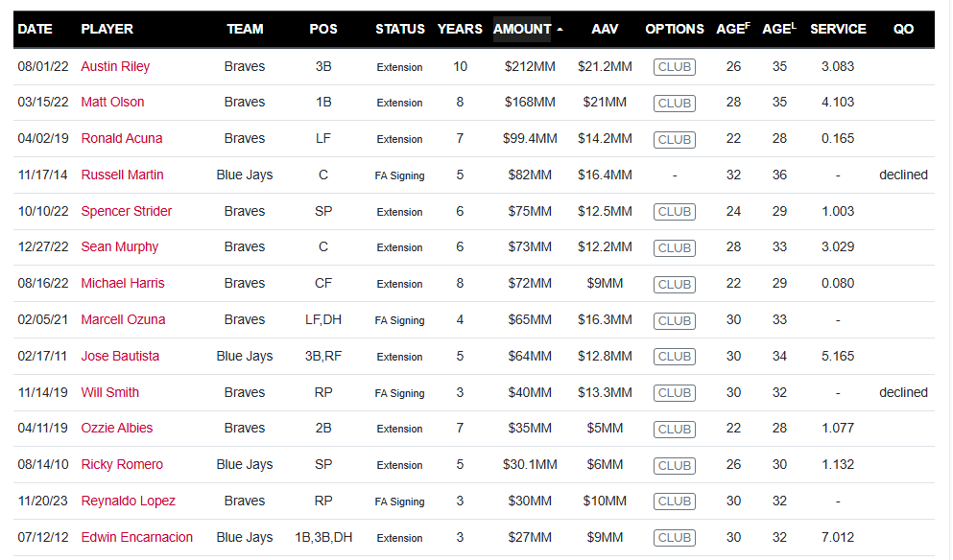Sort the table by DATE header
953x560 pixels.
tap(36, 30)
